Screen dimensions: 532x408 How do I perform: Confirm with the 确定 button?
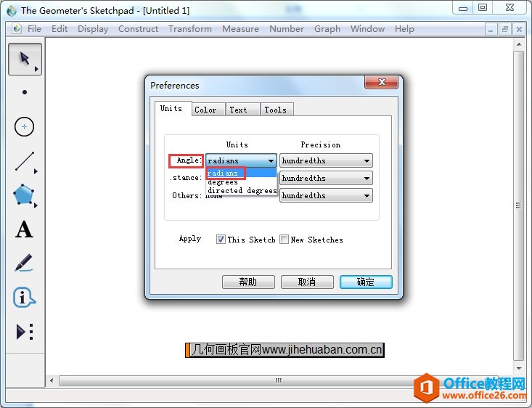click(366, 282)
